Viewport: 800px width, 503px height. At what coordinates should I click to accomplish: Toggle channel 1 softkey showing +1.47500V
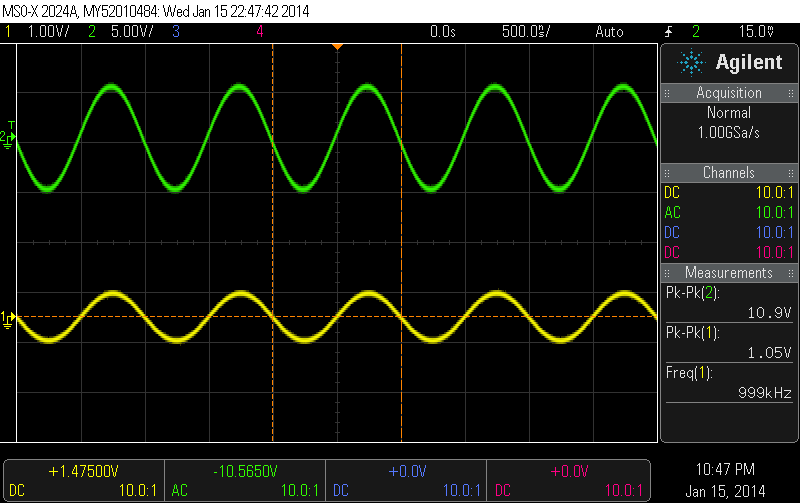[84, 479]
